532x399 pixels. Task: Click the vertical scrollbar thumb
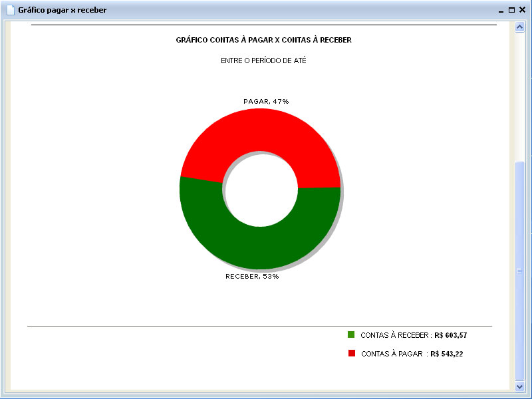(x=520, y=269)
